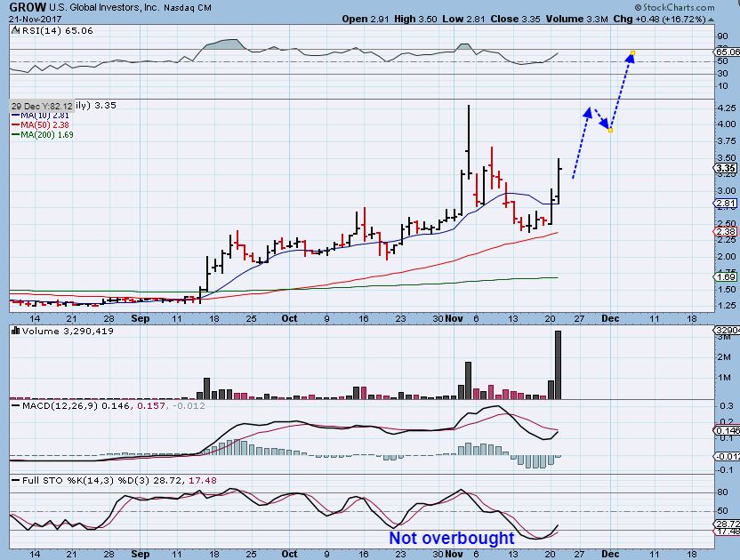Click the High 3.50 value

tap(415, 19)
